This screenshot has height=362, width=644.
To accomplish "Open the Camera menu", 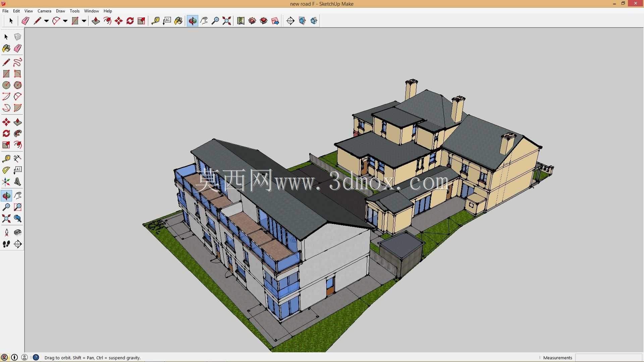I will point(44,11).
